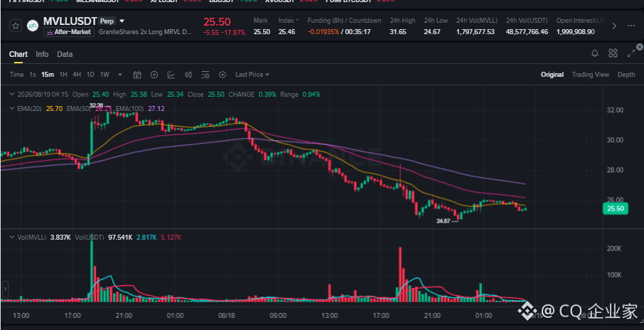Add MVLLUSDT to favorites with star icon
Viewport: 644px width, 330px height.
[15, 26]
